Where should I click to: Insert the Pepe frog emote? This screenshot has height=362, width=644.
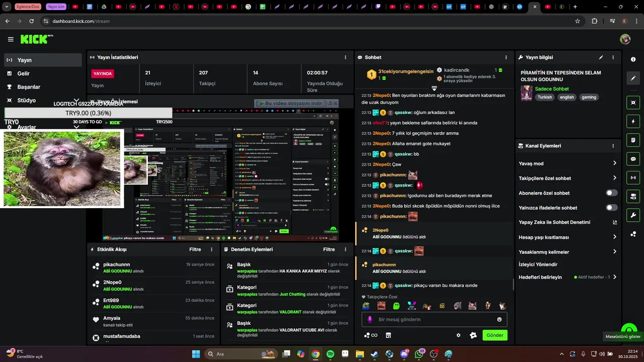[x=366, y=306]
